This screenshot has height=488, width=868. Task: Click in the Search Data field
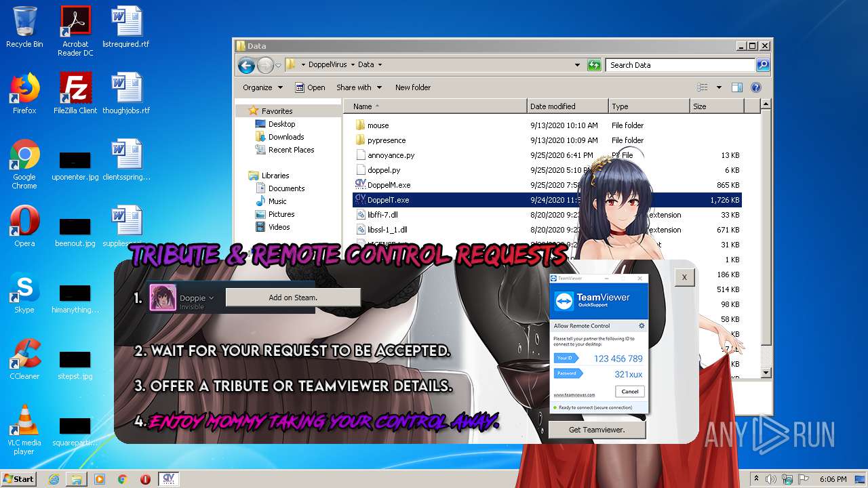click(x=680, y=65)
